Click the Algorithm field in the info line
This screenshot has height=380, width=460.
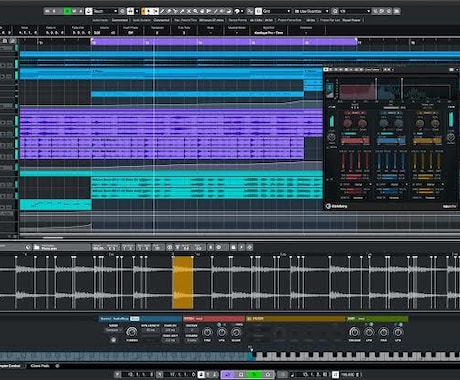269,31
